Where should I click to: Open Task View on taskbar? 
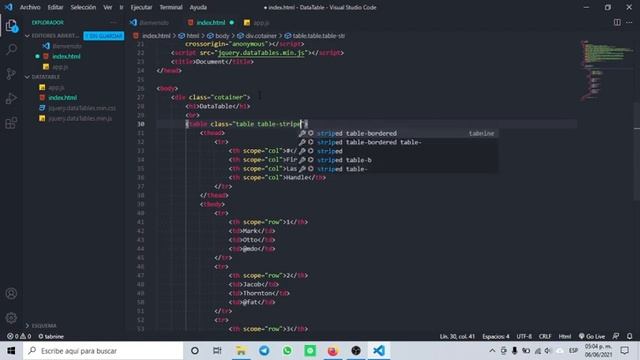pyautogui.click(x=217, y=351)
